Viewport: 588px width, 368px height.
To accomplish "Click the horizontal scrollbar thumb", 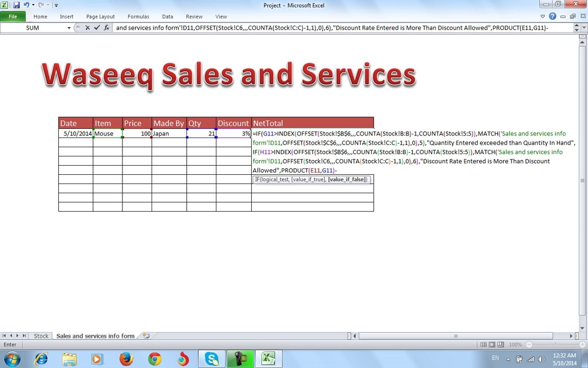I will point(456,336).
